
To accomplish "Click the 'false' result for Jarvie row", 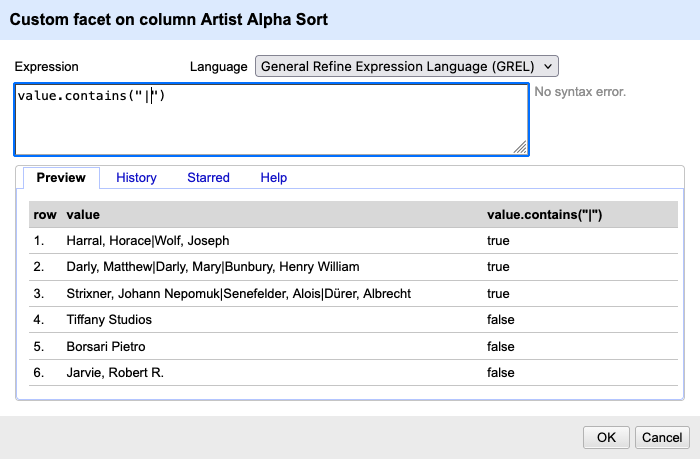I will [x=500, y=372].
